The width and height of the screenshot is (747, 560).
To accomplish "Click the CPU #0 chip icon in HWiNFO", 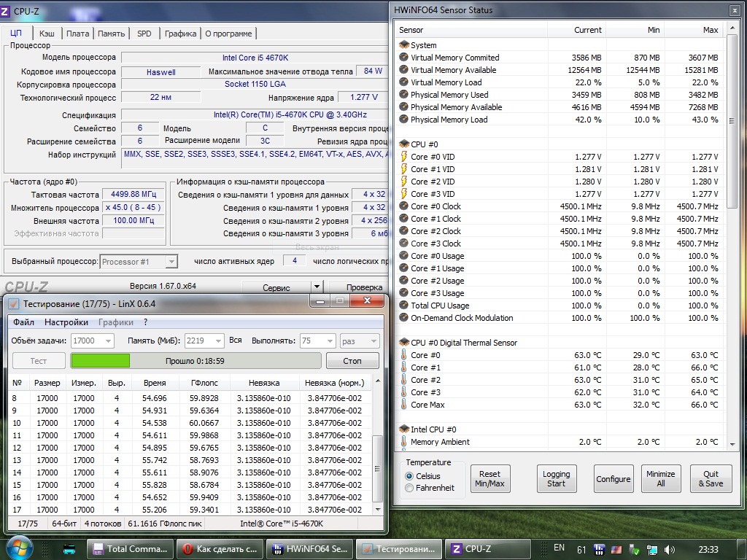I will pos(404,144).
